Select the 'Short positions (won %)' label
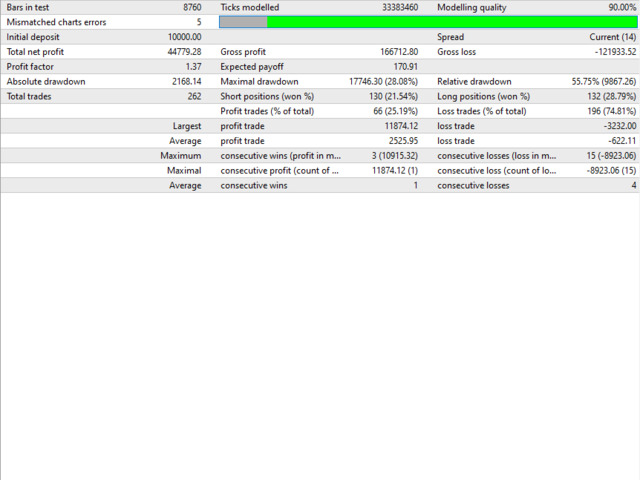The width and height of the screenshot is (640, 480). click(267, 96)
